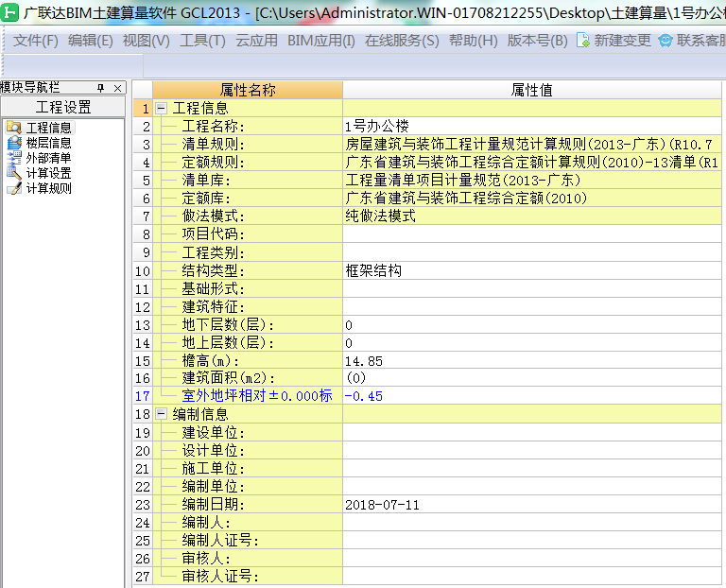Open the 视图(V) menu

(147, 41)
